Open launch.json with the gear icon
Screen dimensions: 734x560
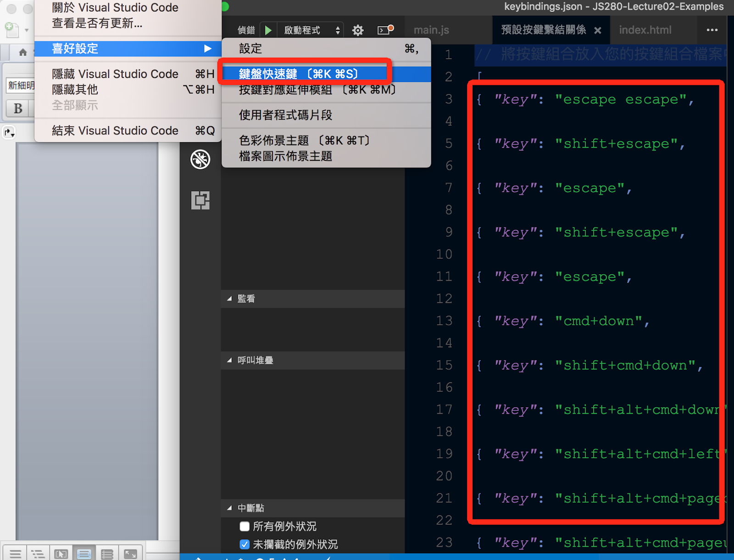tap(358, 30)
